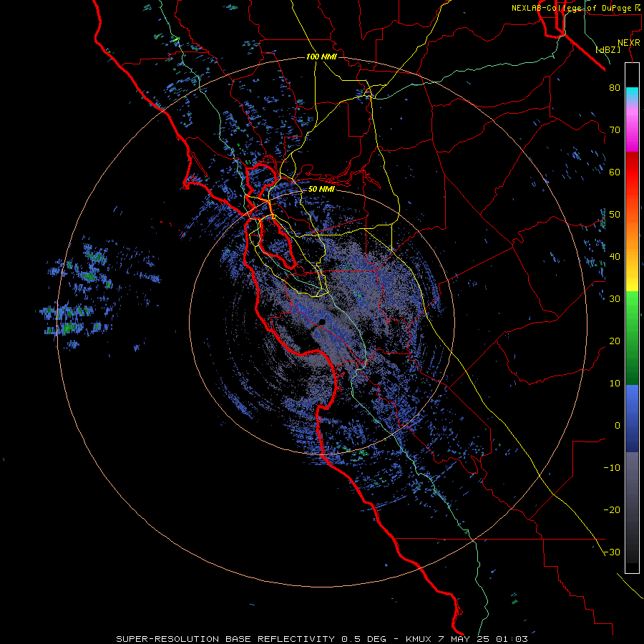Click the NEXR label above the color scale
The width and height of the screenshot is (644, 644).
(629, 43)
